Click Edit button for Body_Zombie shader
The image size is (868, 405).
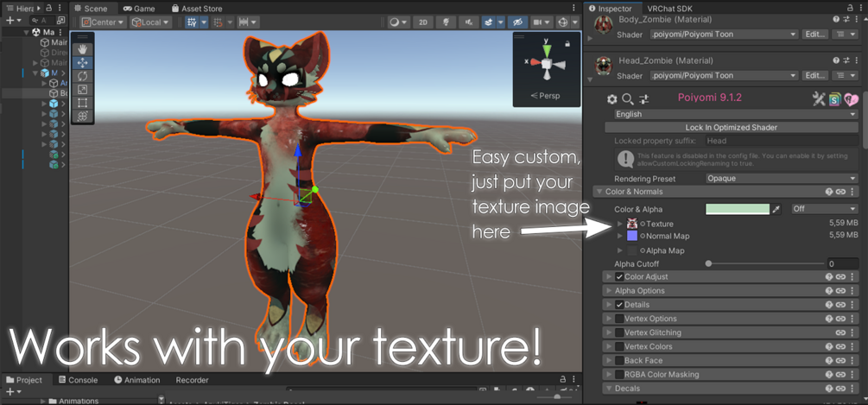[x=815, y=35]
